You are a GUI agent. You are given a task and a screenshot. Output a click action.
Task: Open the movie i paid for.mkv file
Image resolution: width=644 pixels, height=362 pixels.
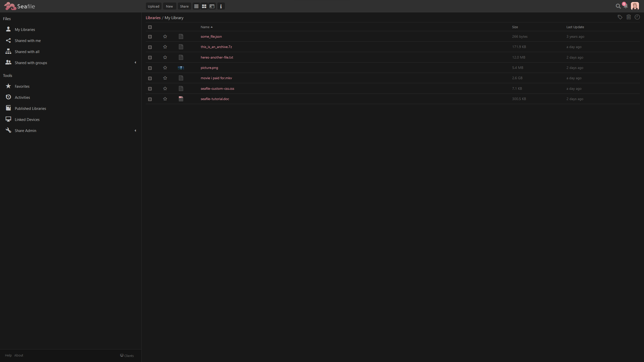(216, 78)
